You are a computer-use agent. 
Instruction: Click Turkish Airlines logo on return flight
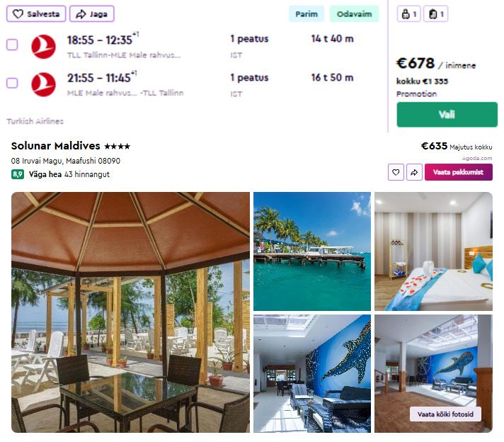click(x=43, y=84)
